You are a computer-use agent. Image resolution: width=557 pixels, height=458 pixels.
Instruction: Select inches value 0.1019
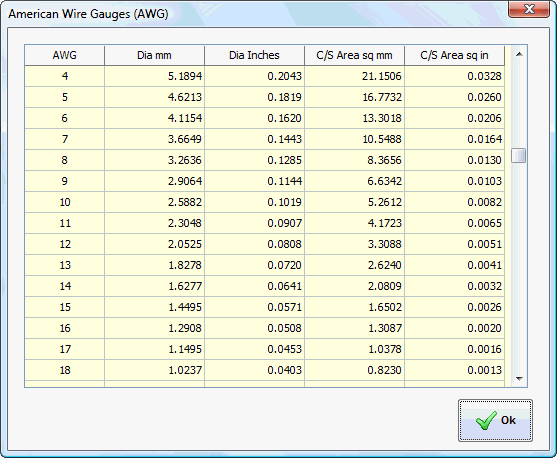(x=254, y=202)
